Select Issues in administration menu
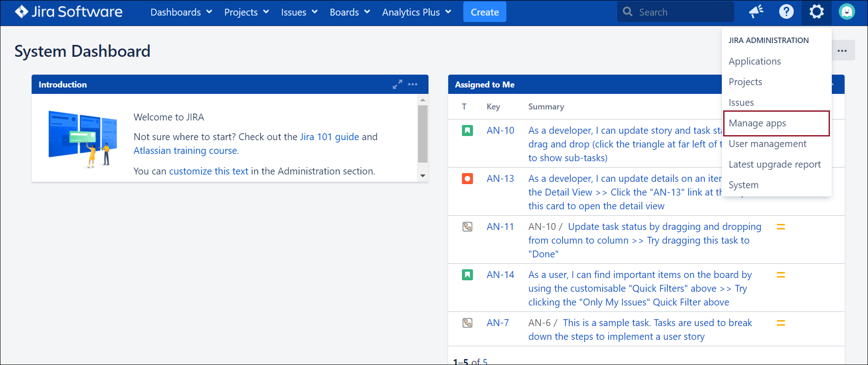868x365 pixels. tap(777, 103)
